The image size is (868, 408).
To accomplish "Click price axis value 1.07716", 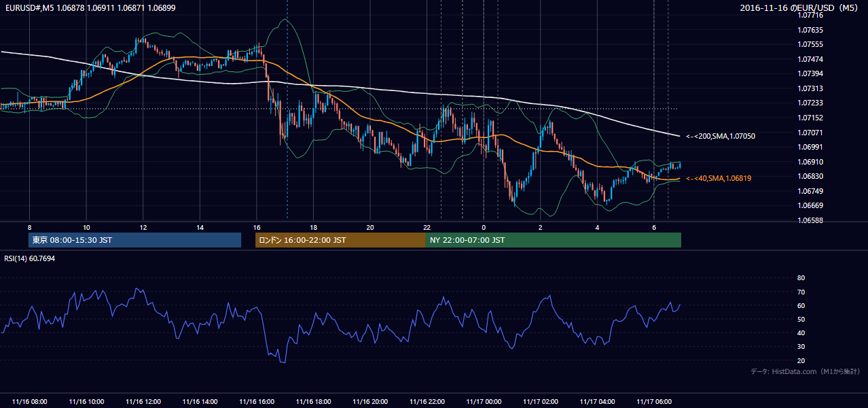I will 810,14.
